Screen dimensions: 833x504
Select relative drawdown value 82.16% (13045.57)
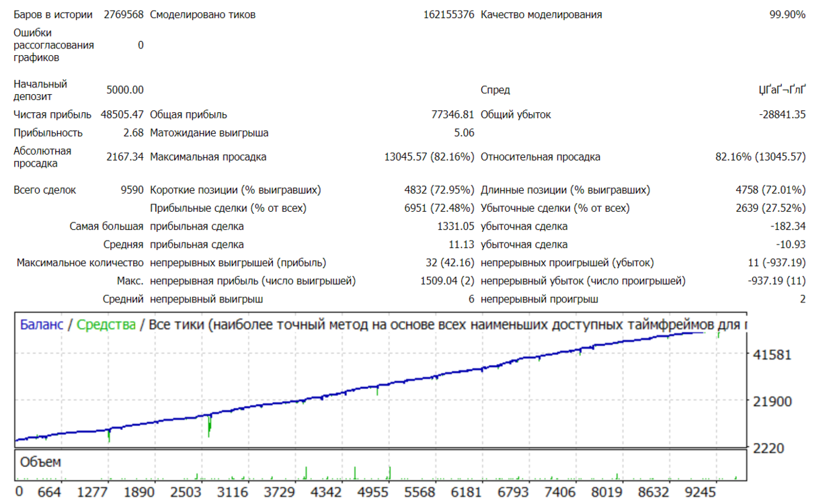(x=760, y=157)
